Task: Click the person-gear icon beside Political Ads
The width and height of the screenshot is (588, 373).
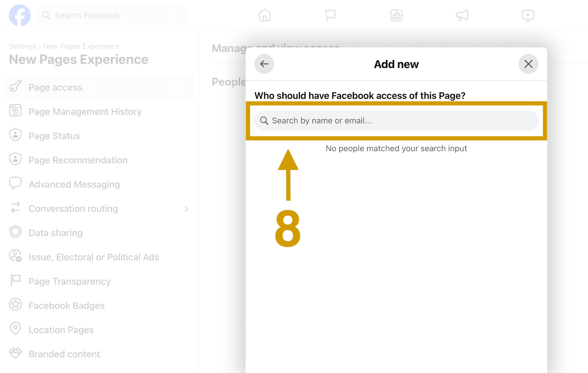Action: tap(15, 256)
